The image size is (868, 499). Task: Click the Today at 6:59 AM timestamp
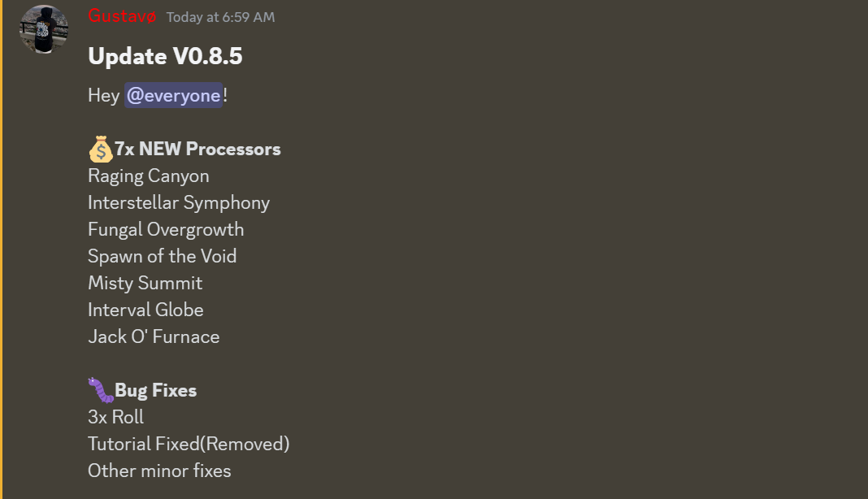pos(220,17)
